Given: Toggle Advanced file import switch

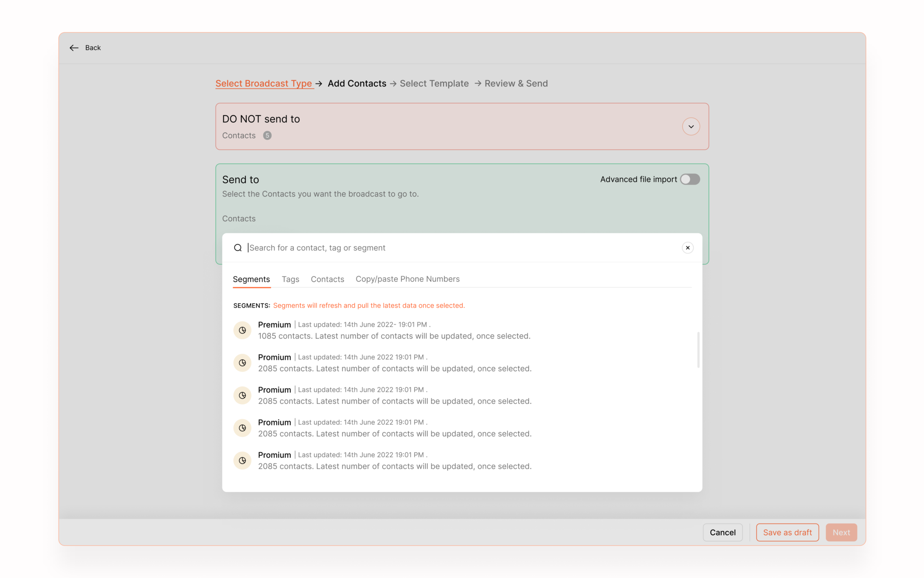Looking at the screenshot, I should (689, 179).
